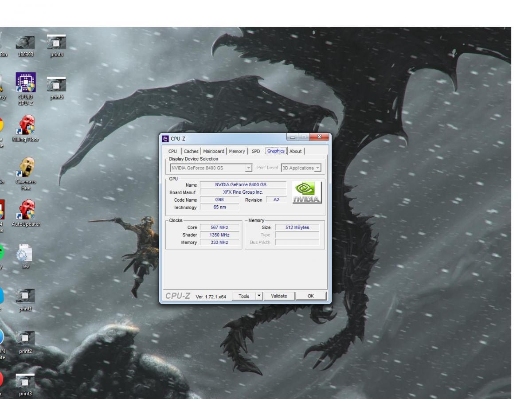Screen dimensions: 532x399
Task: Click the Core clock value 567 MHz
Action: point(219,227)
